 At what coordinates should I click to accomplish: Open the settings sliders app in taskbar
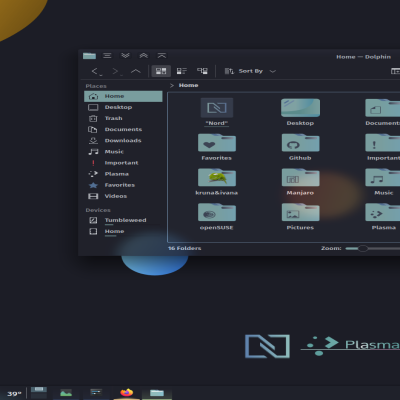click(96, 392)
